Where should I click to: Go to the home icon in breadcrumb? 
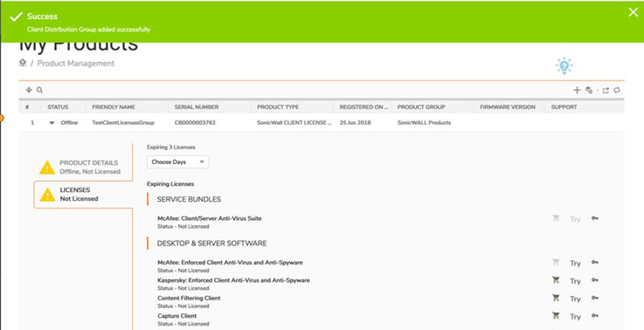(x=23, y=63)
